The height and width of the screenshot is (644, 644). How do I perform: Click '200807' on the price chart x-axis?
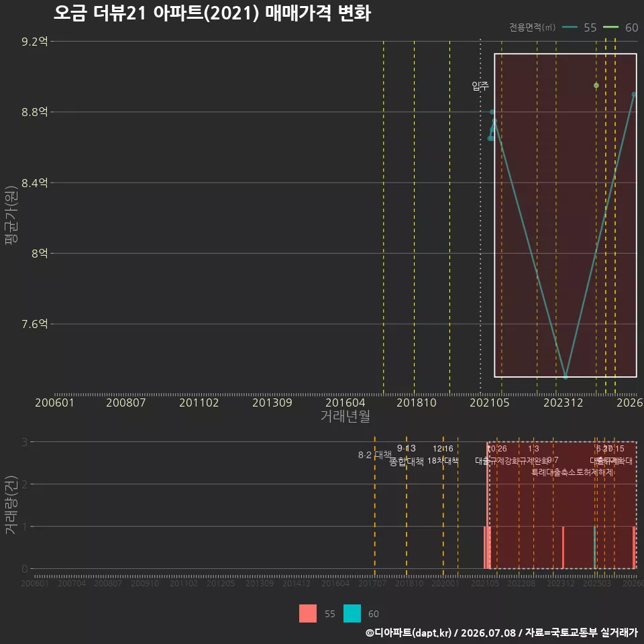tap(125, 402)
